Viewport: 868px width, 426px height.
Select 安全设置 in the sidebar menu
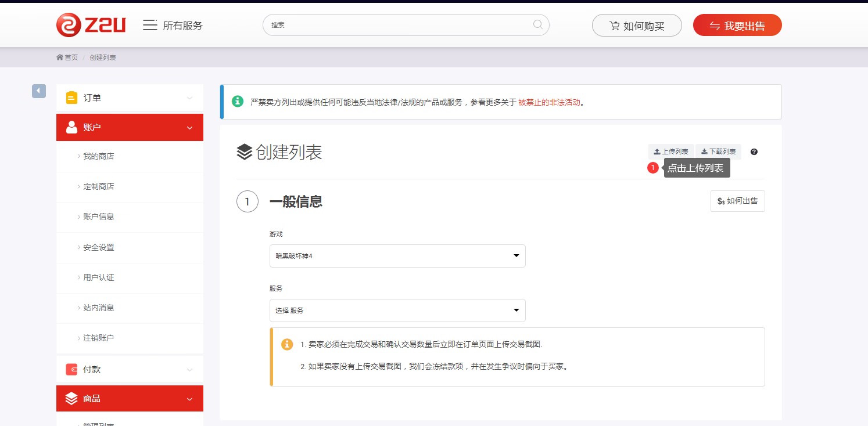(x=98, y=247)
